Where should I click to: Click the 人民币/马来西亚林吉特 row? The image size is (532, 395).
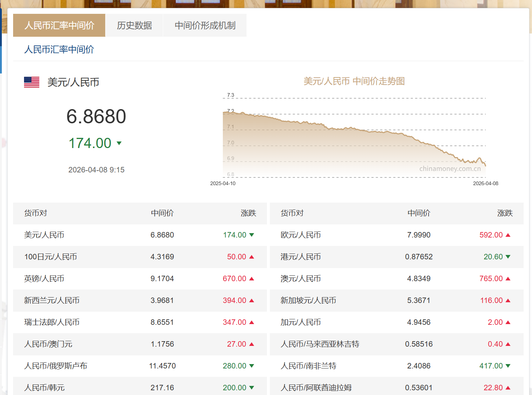click(x=397, y=344)
